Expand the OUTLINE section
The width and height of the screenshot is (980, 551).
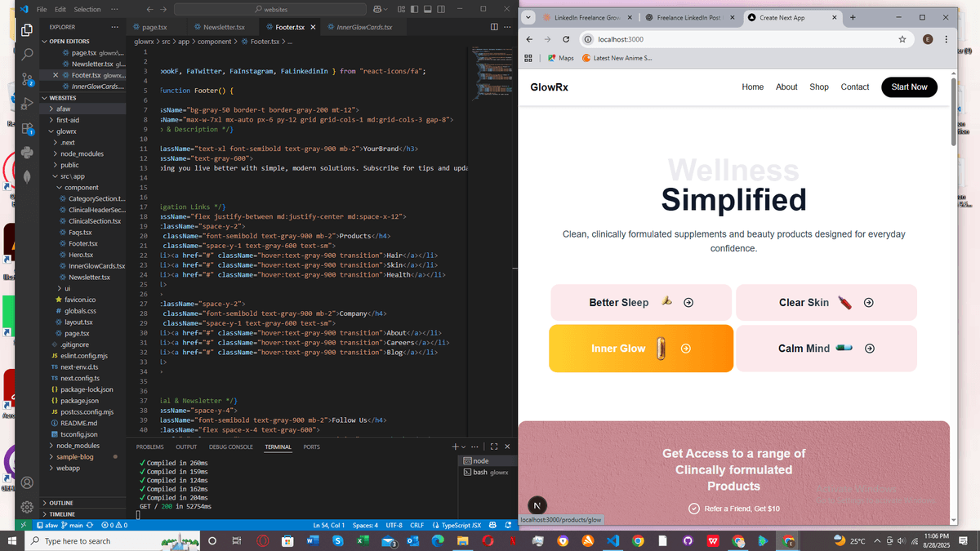click(61, 503)
